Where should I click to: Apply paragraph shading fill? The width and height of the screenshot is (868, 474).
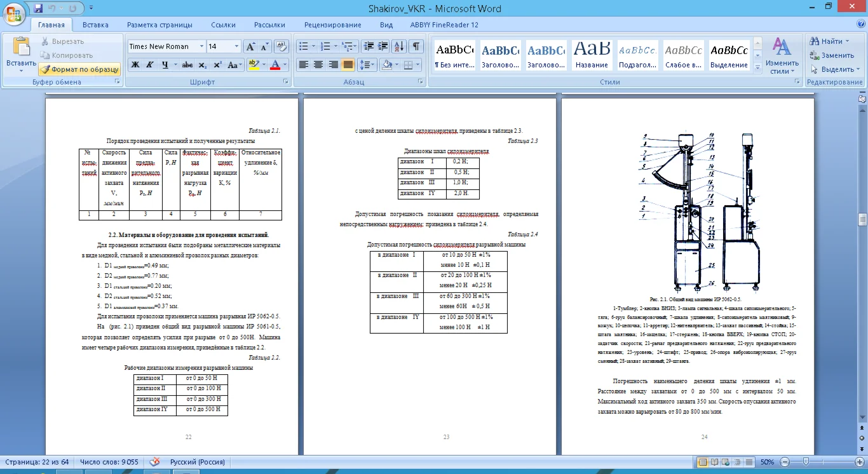pos(386,65)
